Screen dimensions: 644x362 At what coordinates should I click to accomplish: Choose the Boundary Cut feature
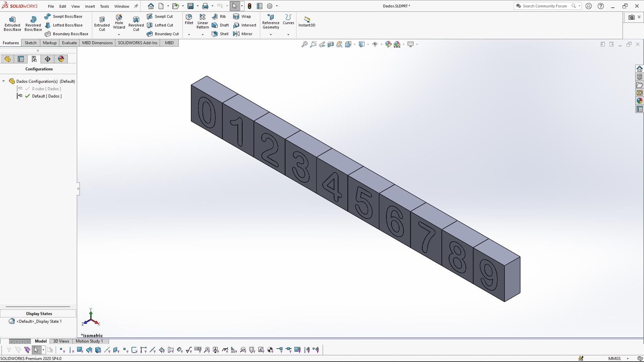pyautogui.click(x=163, y=34)
